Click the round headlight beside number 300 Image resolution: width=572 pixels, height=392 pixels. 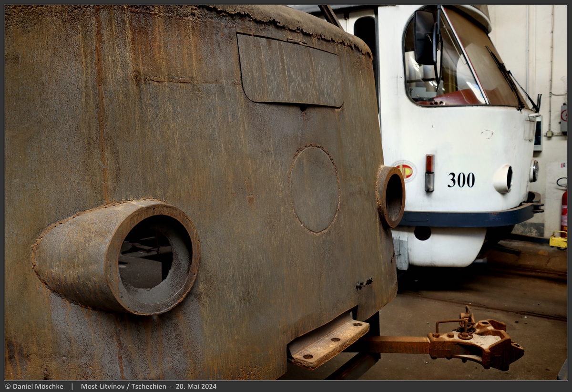click(503, 179)
